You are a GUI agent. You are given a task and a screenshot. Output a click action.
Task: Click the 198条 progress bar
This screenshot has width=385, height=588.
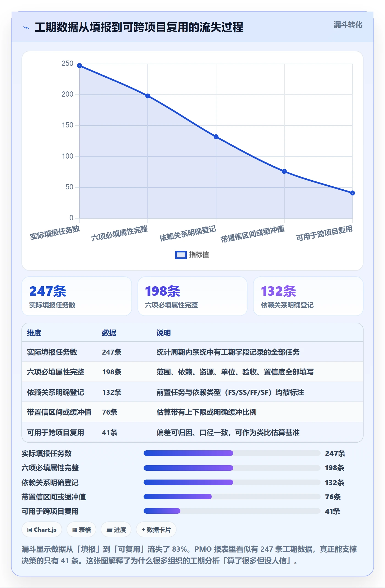click(232, 468)
